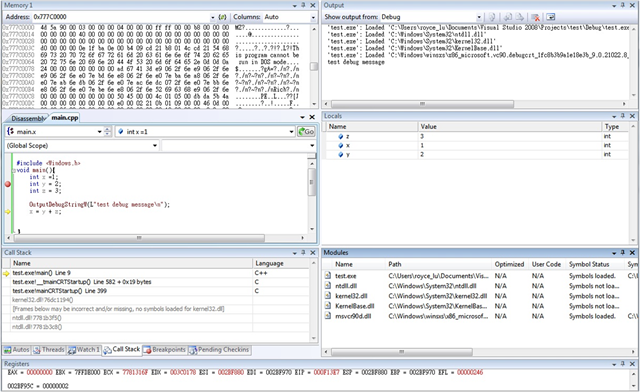Click the test.exe module icon
Image resolution: width=640 pixels, height=392 pixels.
point(328,276)
